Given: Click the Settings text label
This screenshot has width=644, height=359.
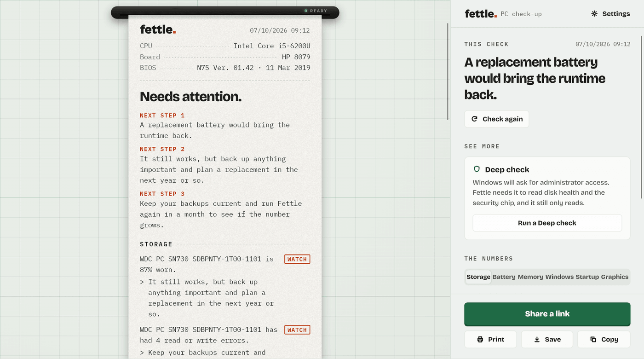Looking at the screenshot, I should [x=616, y=14].
